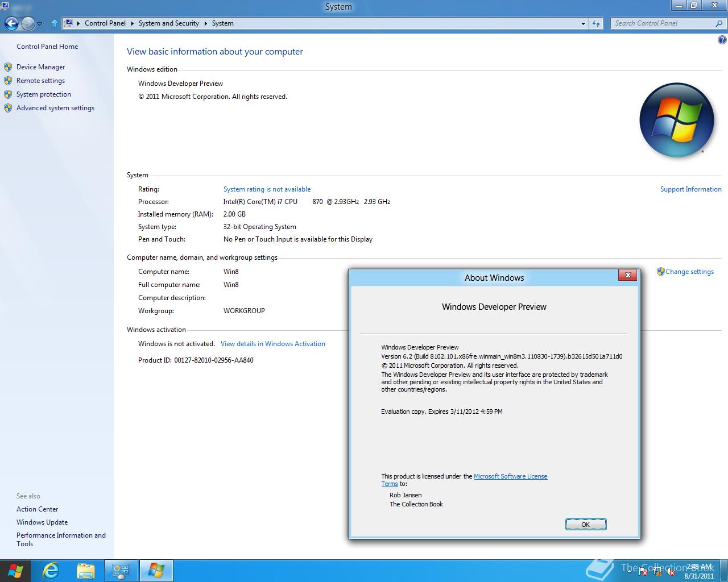Go back with the Back arrow button

click(11, 23)
